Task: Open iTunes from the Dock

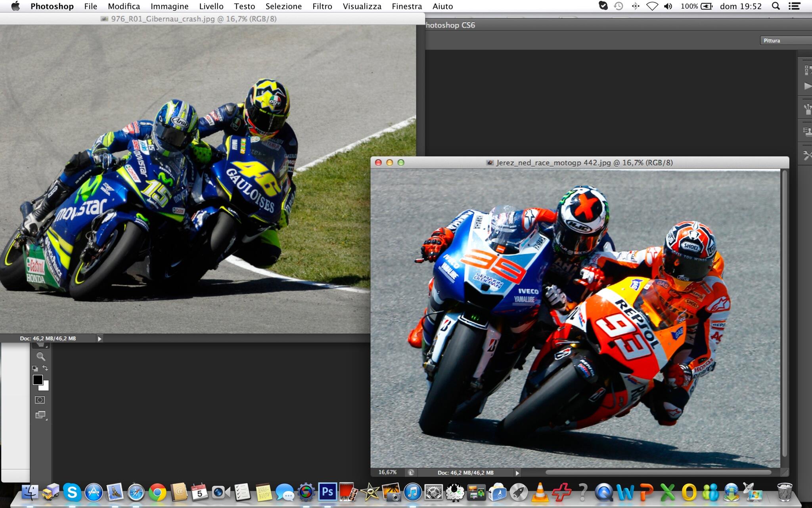Action: click(x=412, y=492)
